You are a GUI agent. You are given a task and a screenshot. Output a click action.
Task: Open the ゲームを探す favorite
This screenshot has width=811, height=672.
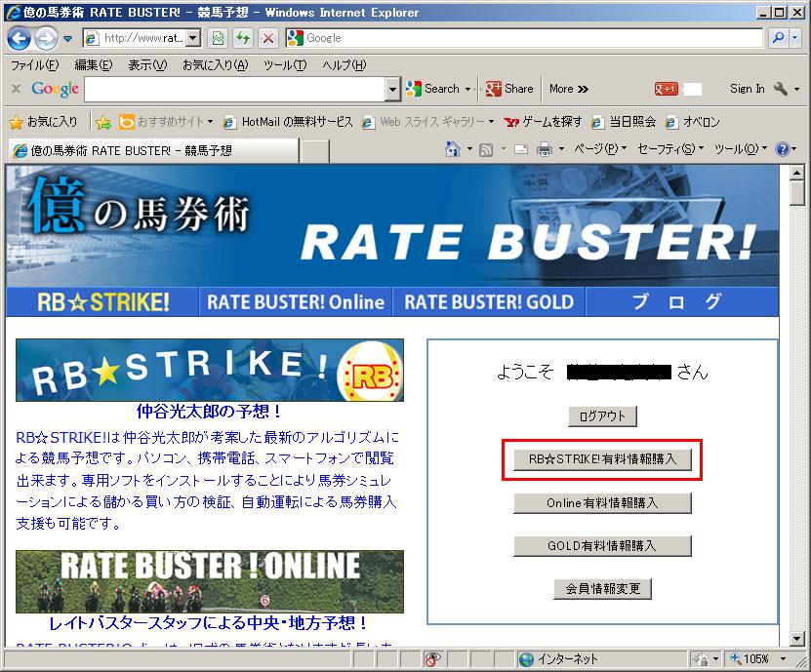click(543, 122)
